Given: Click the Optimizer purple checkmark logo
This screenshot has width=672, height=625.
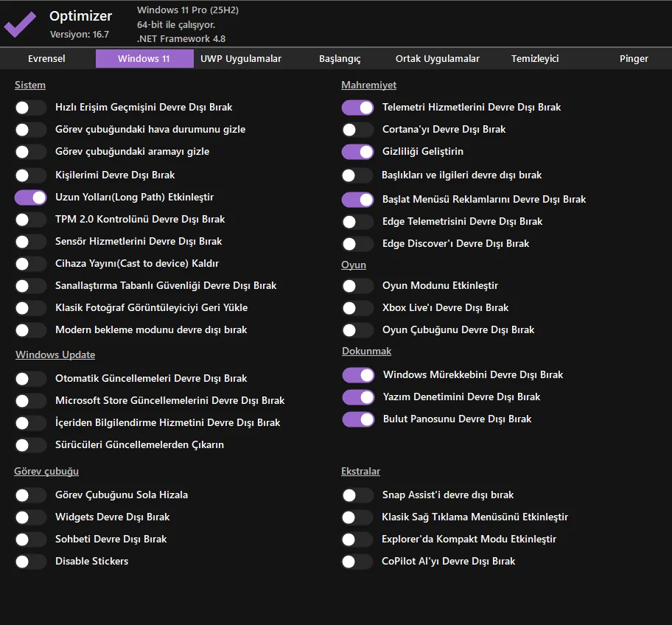Looking at the screenshot, I should (x=20, y=24).
